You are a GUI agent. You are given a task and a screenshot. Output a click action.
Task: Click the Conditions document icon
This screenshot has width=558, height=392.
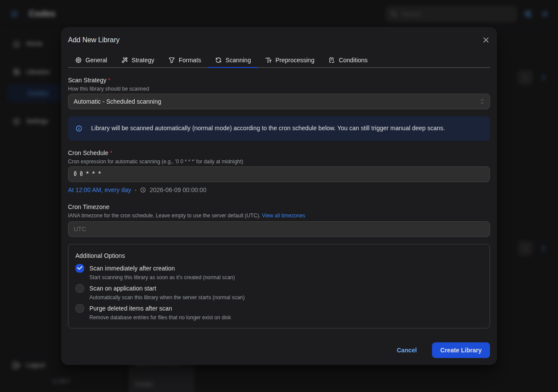[x=332, y=60]
